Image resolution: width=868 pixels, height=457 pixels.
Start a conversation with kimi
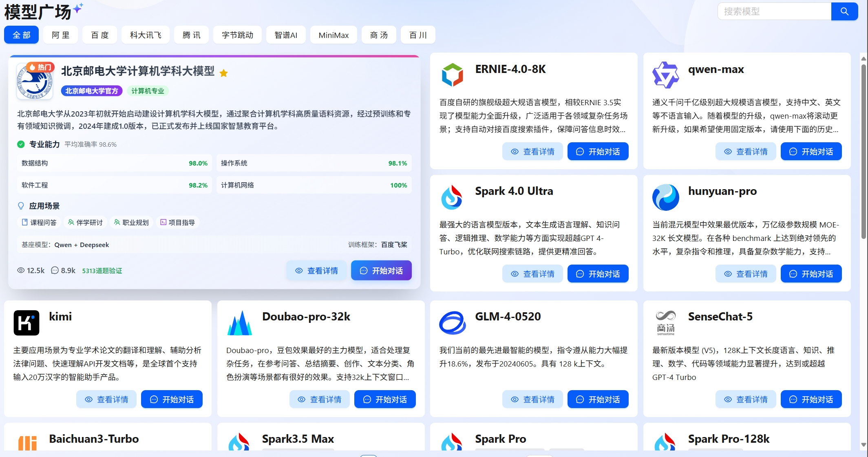click(x=172, y=400)
